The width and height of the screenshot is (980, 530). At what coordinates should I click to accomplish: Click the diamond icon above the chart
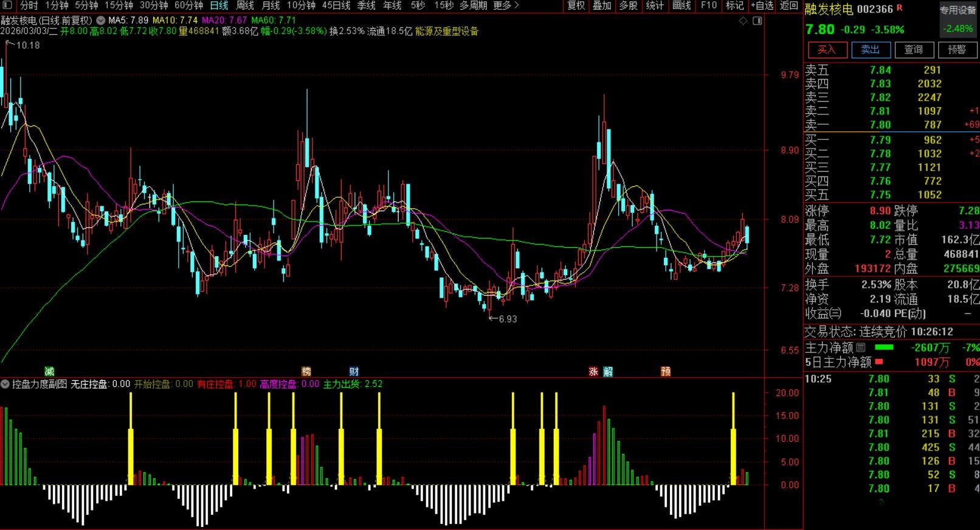pyautogui.click(x=743, y=21)
